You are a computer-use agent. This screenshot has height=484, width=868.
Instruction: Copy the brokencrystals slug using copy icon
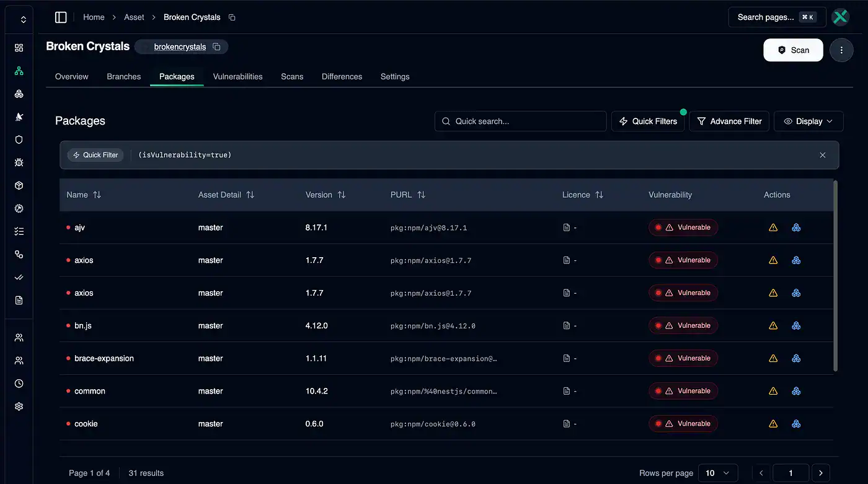coord(216,46)
